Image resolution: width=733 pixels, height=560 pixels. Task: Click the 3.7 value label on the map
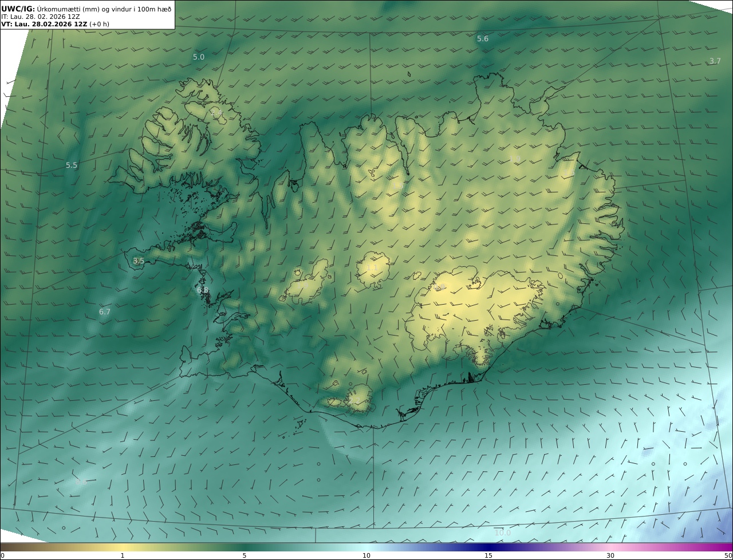[x=715, y=61]
